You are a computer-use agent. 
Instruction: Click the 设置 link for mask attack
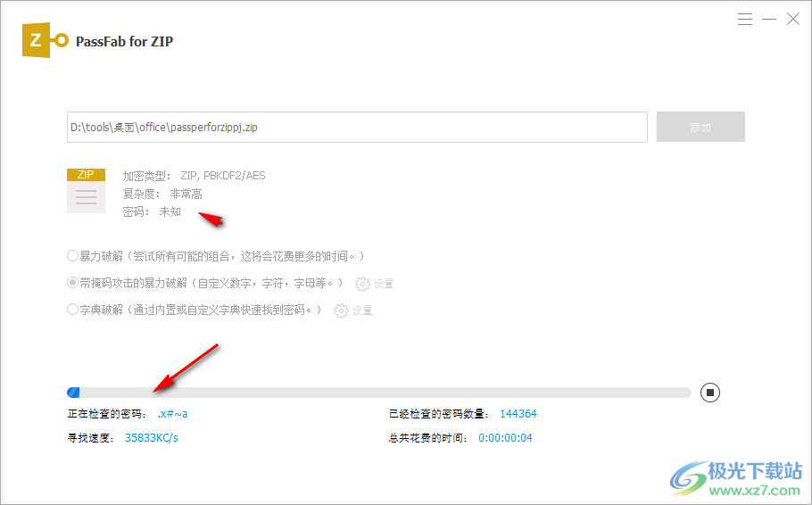point(384,284)
